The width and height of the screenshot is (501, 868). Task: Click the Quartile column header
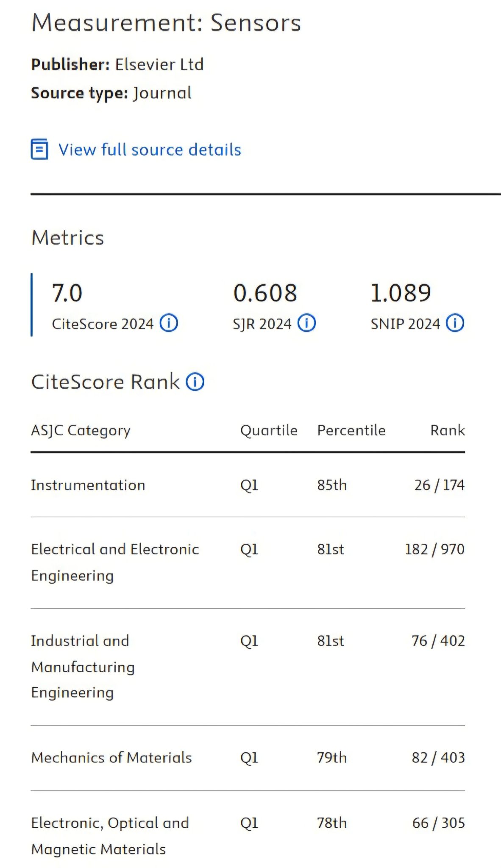pyautogui.click(x=269, y=430)
